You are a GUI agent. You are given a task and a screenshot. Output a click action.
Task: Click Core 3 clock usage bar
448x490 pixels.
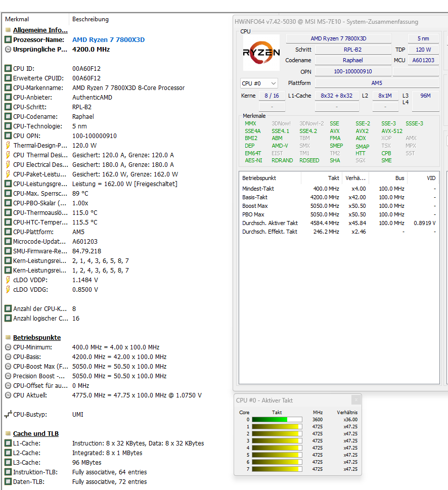point(277,440)
